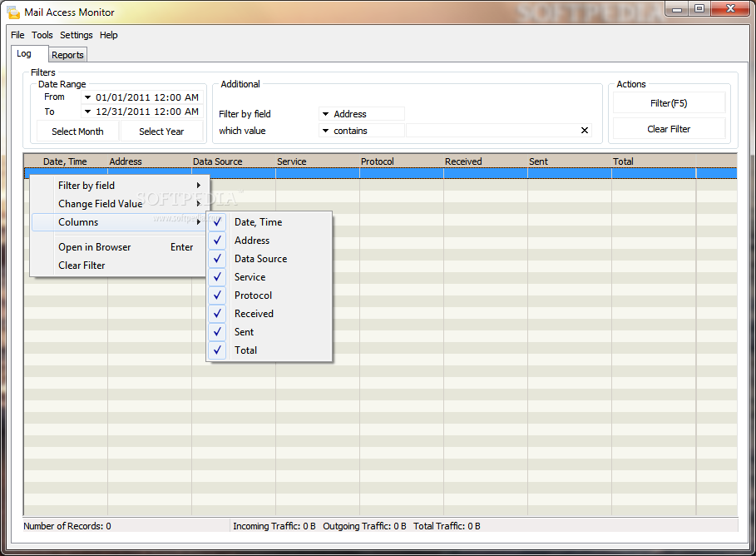Choose Clear Filter in the context menu
756x556 pixels.
(121, 266)
